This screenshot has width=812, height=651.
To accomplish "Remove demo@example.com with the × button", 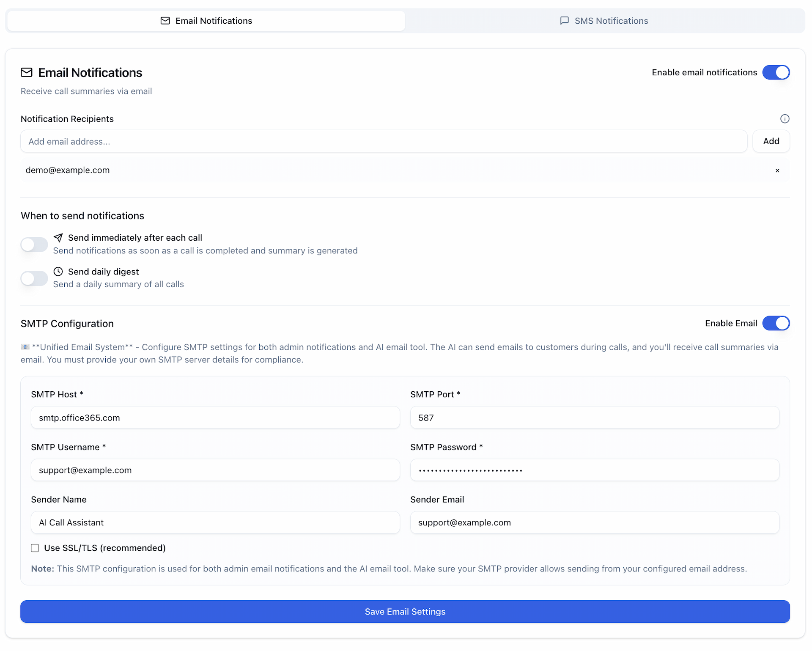I will tap(777, 170).
